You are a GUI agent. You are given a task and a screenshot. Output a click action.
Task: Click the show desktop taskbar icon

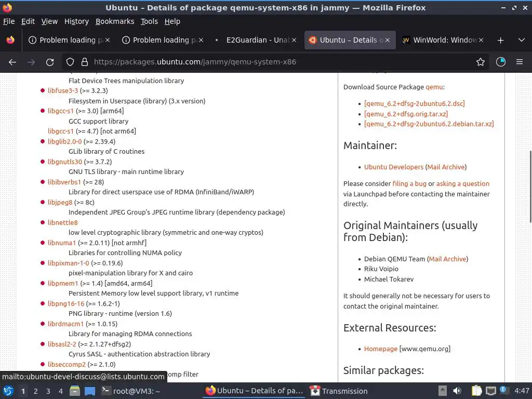click(90, 391)
